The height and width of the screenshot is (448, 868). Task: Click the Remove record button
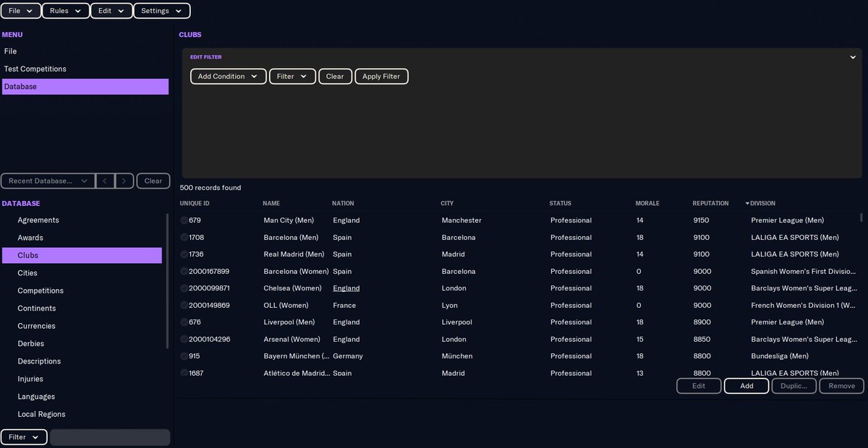click(841, 386)
